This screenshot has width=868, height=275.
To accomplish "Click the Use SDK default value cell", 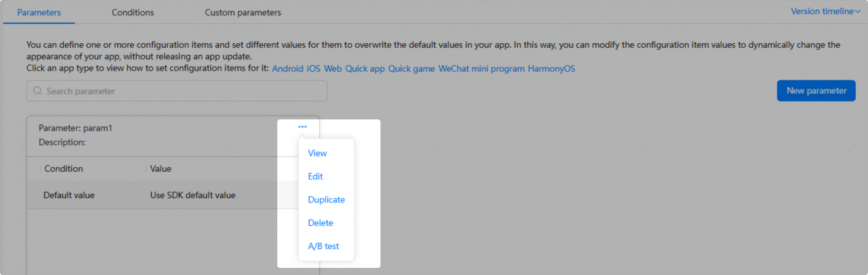I will point(193,195).
